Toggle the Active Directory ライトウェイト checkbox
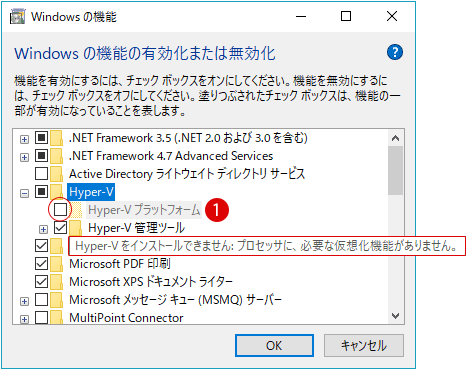Screen dimensions: 469x370 (x=41, y=174)
